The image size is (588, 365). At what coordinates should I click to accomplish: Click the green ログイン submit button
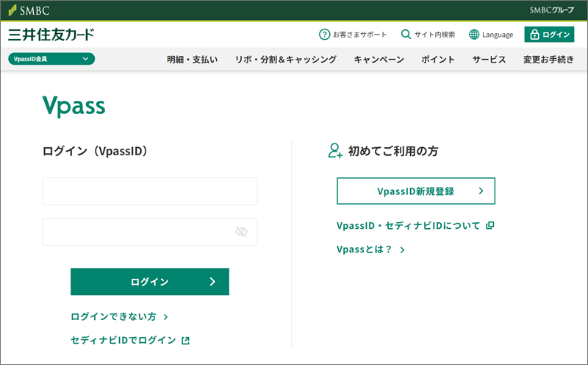point(150,282)
